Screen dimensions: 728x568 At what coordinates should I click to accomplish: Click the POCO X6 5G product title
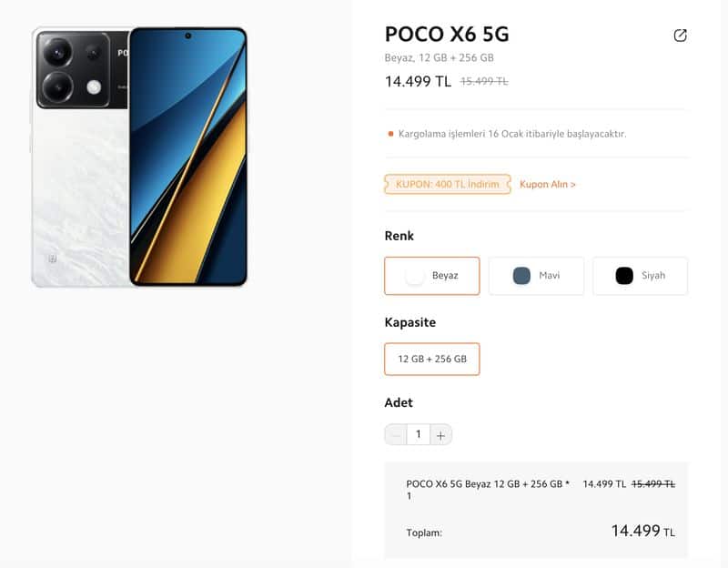(447, 35)
